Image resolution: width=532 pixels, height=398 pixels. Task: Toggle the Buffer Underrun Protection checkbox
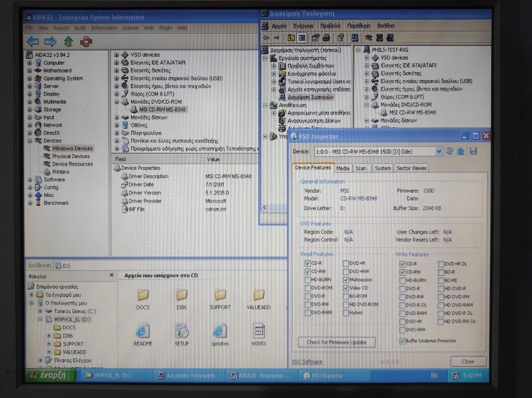tap(402, 341)
